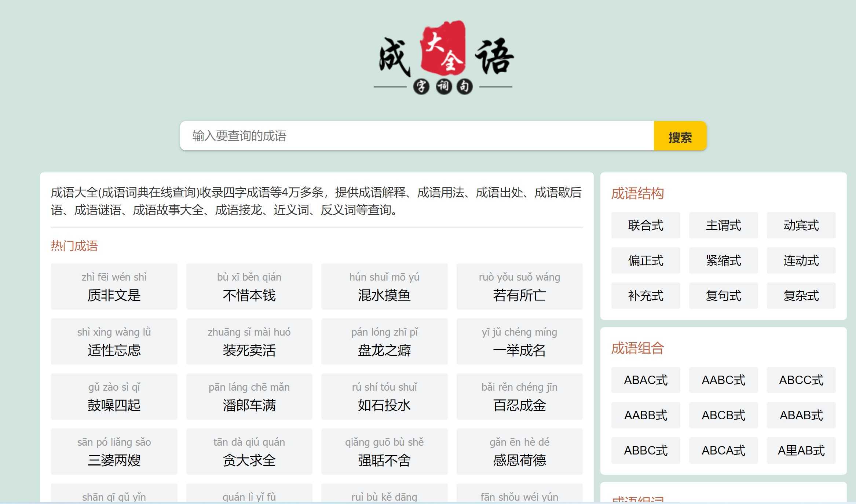Open the idiom 潘郎车满
Screen dimensions: 856x504
[249, 397]
